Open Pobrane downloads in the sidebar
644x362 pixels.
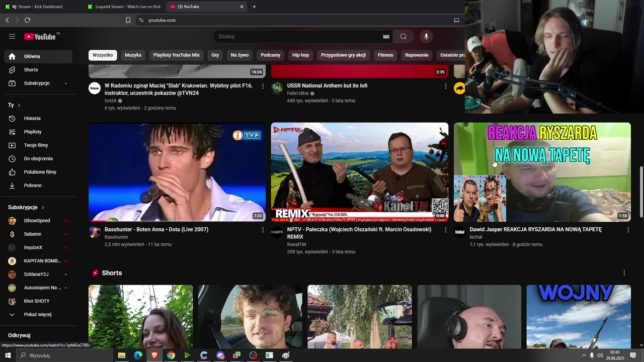[38, 186]
